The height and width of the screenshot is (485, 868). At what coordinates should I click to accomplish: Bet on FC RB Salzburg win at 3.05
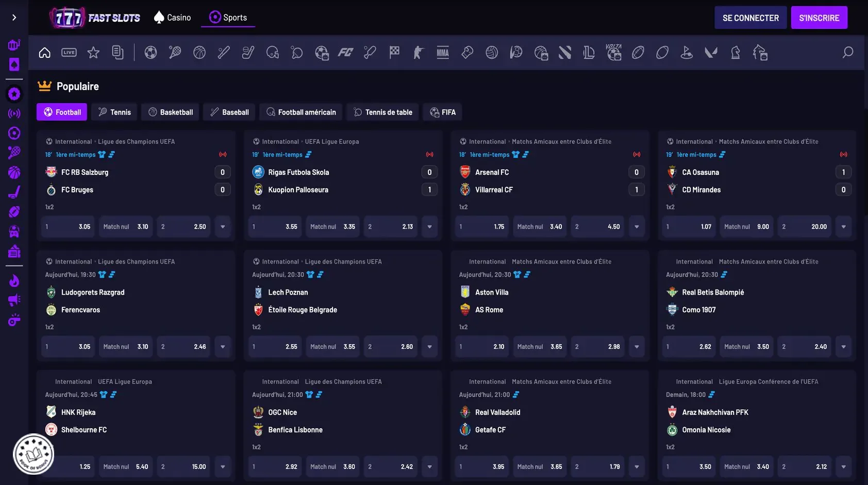[68, 227]
